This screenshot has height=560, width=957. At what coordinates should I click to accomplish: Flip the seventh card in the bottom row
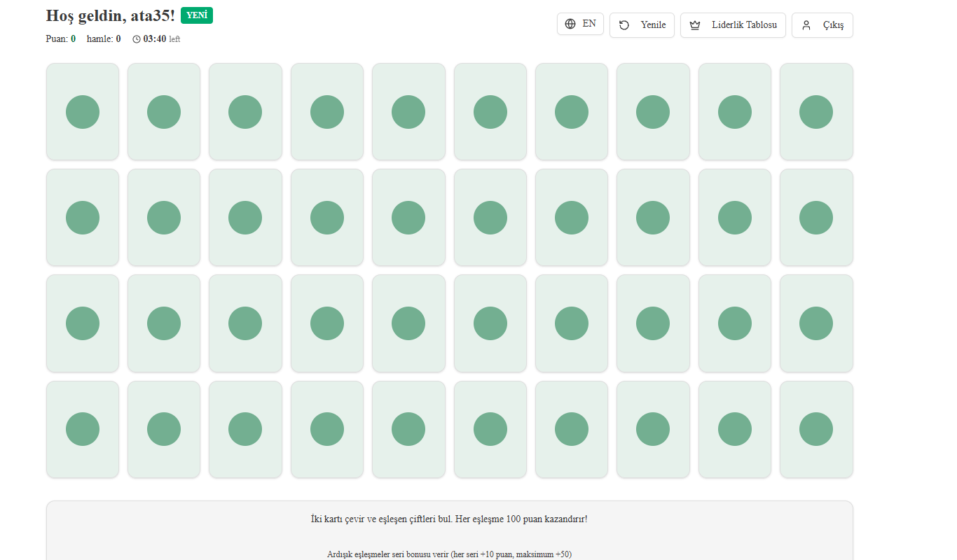point(572,429)
